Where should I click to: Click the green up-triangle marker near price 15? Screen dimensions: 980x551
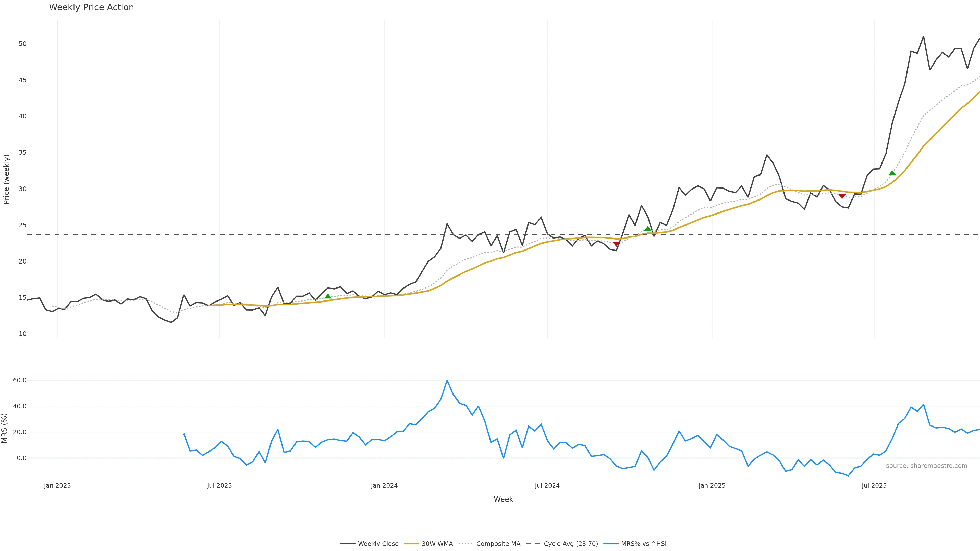tap(328, 297)
